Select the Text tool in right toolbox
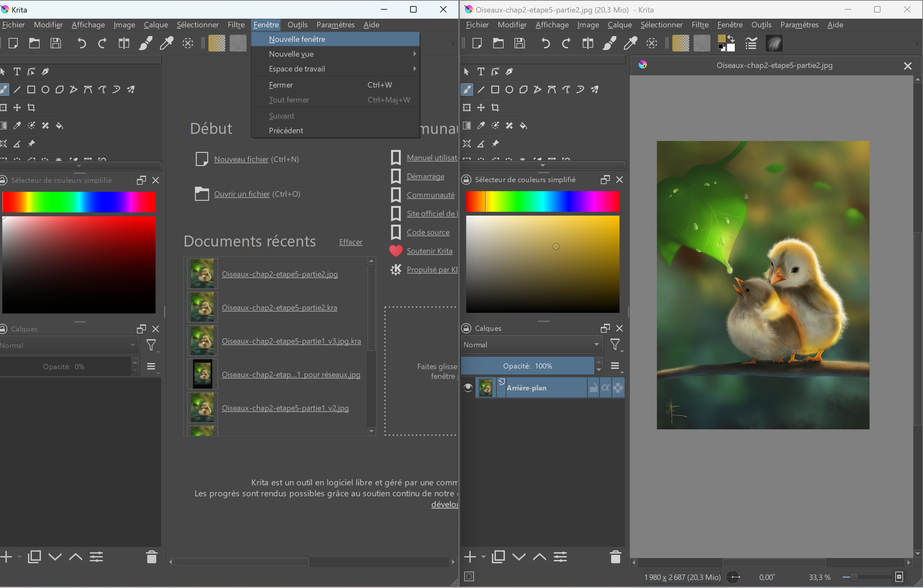 pyautogui.click(x=481, y=72)
